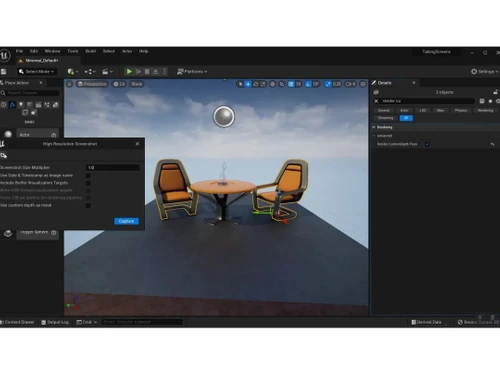Select the Physics filter in Details

pyautogui.click(x=461, y=110)
